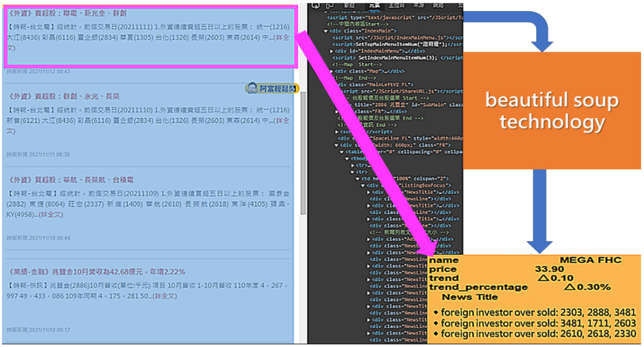The image size is (644, 347).
Task: Open 兆豐金10月營收 news headline
Action: tap(97, 272)
